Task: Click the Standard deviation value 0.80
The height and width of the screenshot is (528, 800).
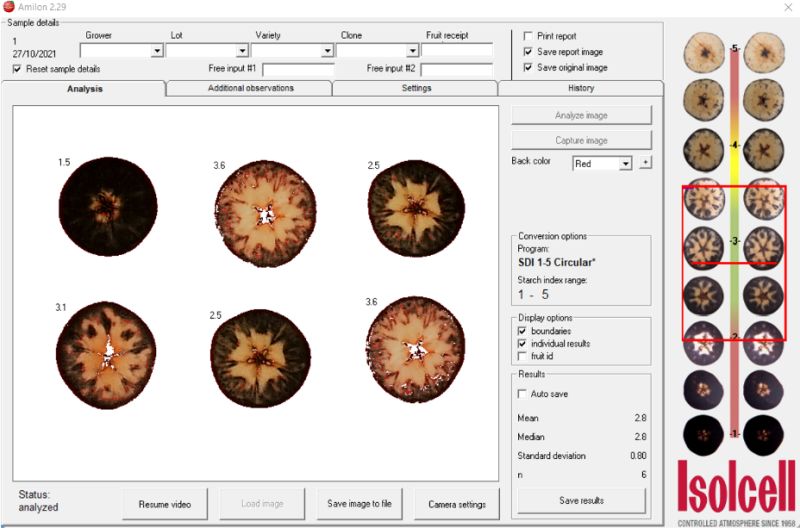Action: [x=638, y=456]
